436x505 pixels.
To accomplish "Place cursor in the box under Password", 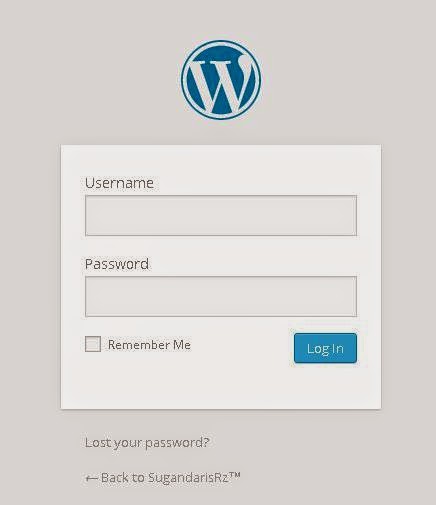I will [221, 296].
